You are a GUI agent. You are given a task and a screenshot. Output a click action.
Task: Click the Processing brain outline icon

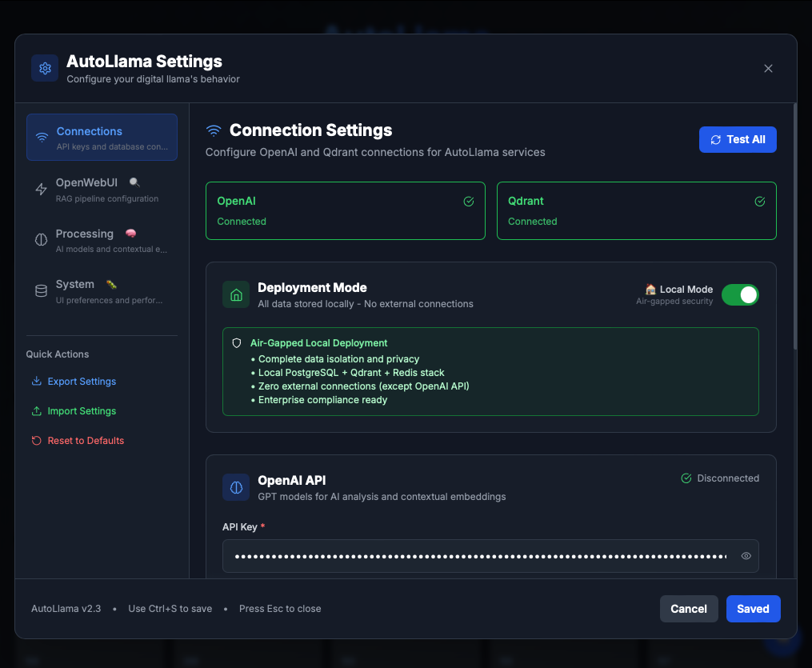pos(41,240)
